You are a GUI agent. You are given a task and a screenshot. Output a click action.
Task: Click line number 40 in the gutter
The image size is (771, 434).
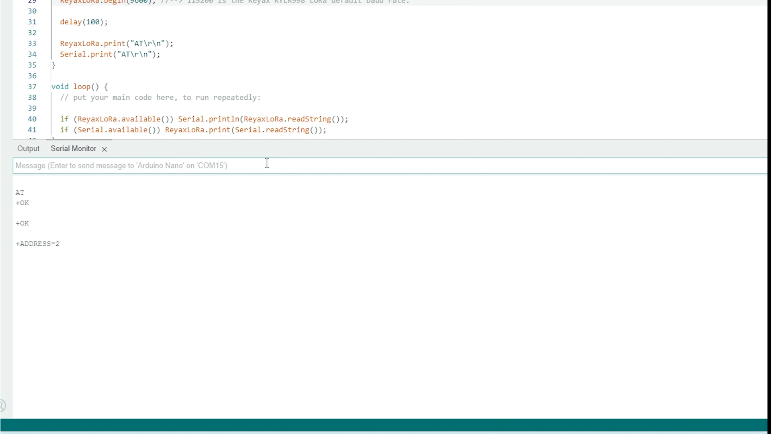32,119
